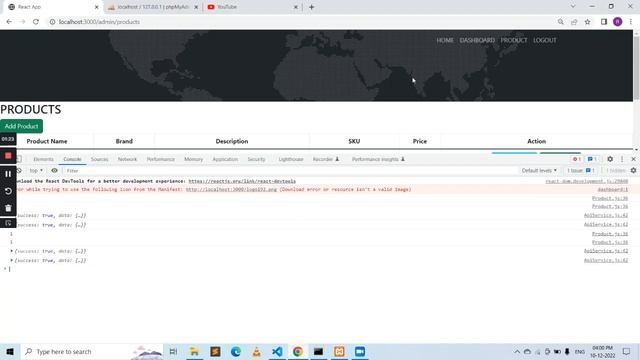Open the Network DevTools tab
Screen dimensions: 640x360
click(127, 159)
